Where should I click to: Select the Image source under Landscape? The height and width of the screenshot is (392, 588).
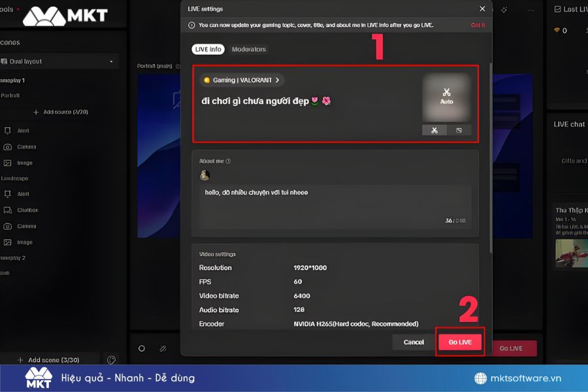coord(26,241)
